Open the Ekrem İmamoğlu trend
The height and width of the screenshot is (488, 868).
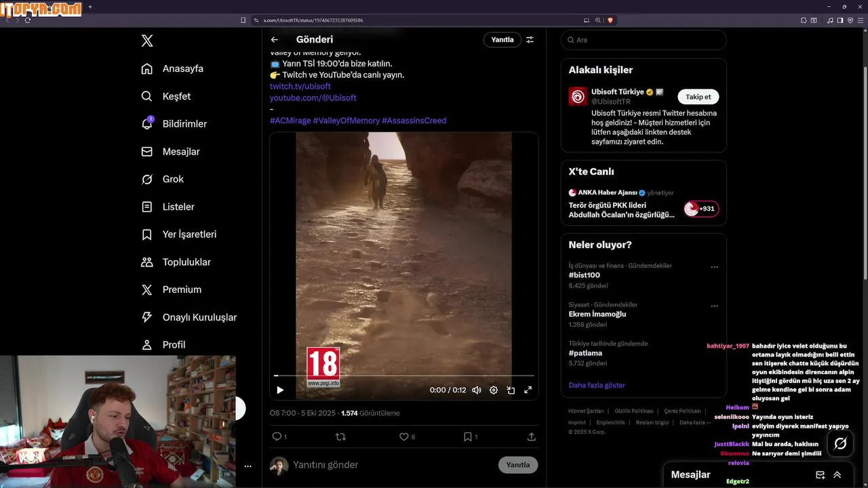(x=597, y=314)
